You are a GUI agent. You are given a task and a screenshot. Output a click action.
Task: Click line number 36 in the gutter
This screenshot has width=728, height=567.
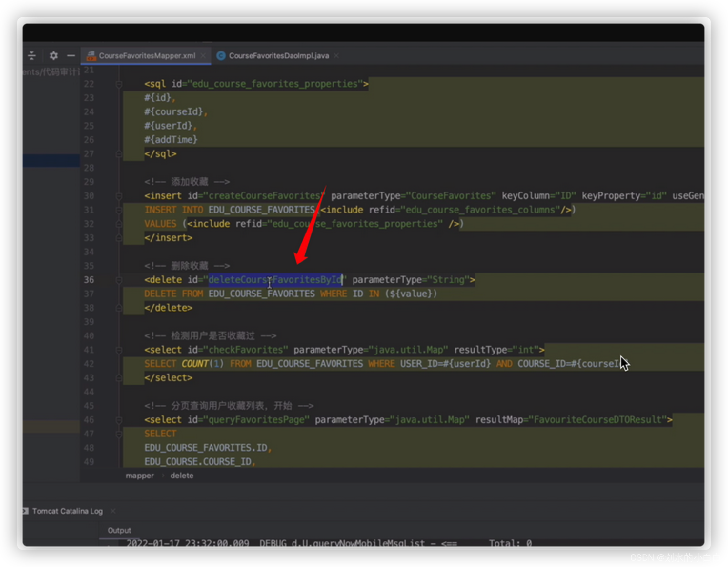[x=89, y=280]
